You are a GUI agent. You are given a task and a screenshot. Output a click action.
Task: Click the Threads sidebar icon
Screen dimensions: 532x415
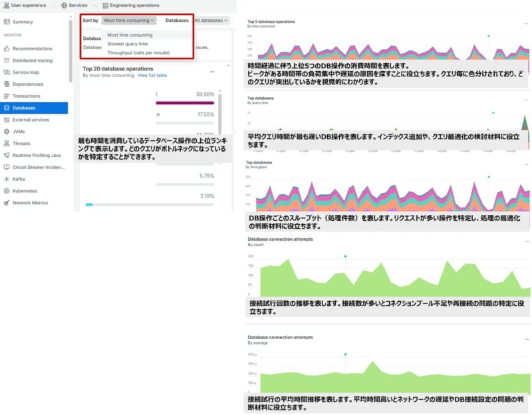(7, 143)
